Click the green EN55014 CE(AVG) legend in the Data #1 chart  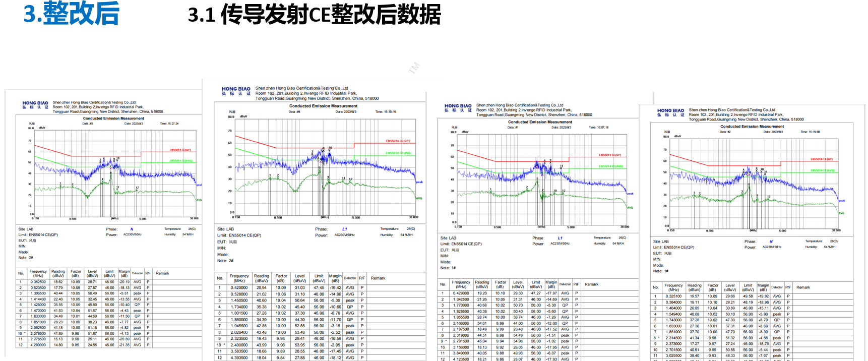(x=610, y=166)
